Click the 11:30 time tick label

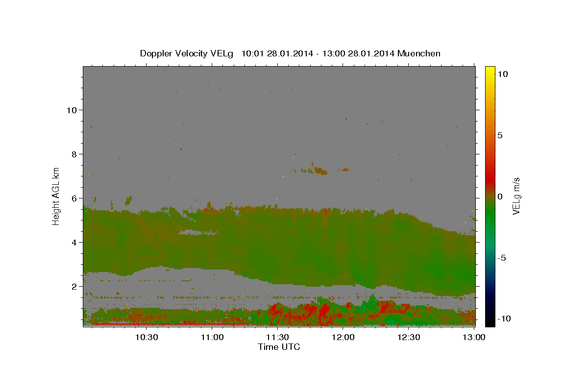coord(278,337)
